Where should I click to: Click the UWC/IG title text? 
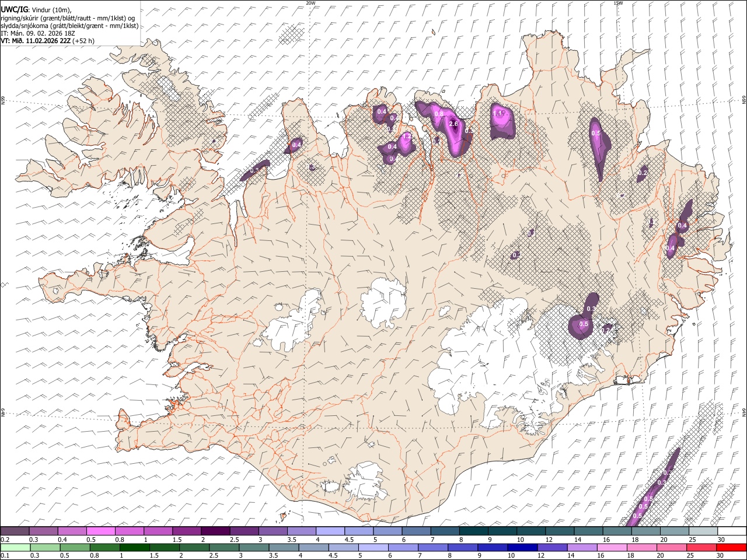click(13, 9)
